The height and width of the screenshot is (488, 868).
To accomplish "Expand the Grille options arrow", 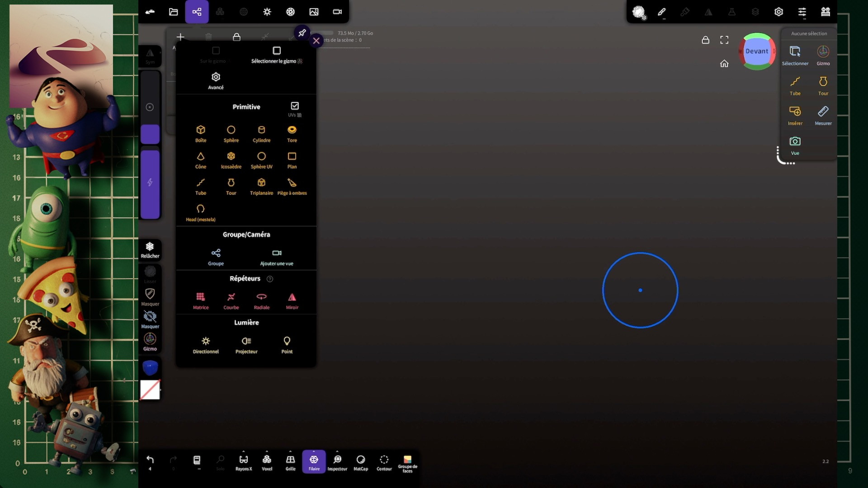I will point(290,451).
